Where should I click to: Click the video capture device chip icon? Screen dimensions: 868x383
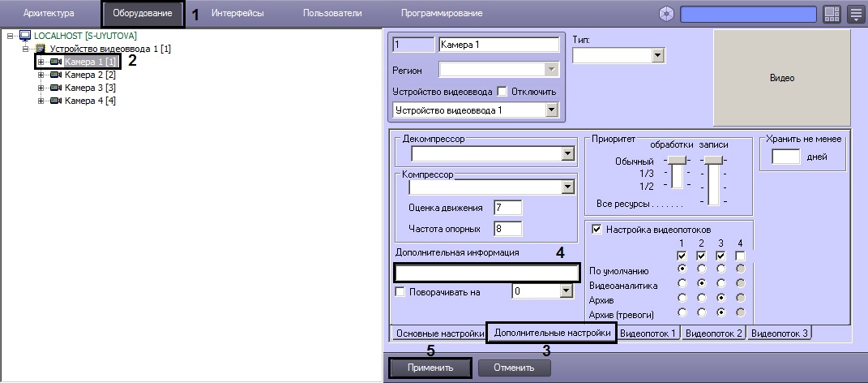[41, 49]
